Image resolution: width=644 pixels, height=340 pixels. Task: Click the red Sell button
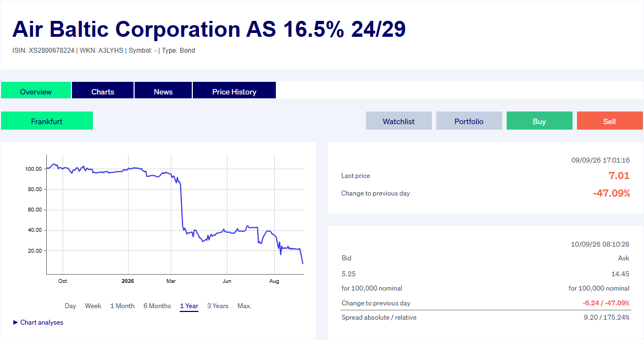(x=609, y=121)
